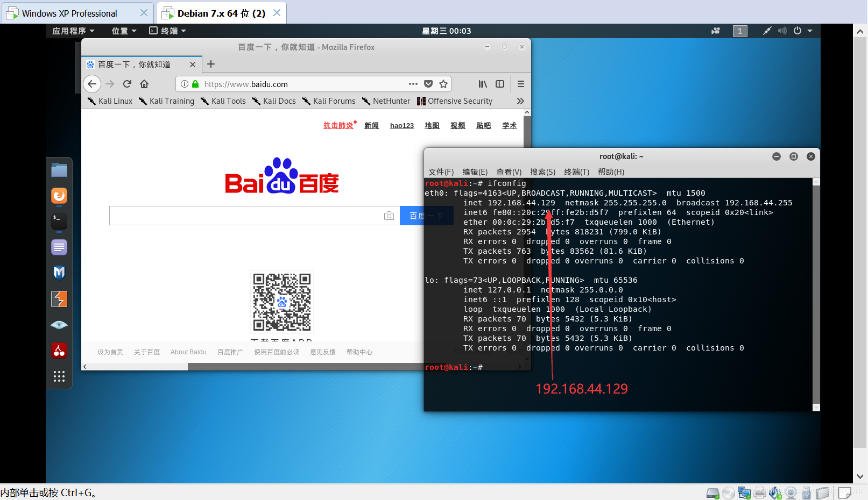Search by image camera icon
Viewport: 868px width, 500px height.
click(x=389, y=216)
